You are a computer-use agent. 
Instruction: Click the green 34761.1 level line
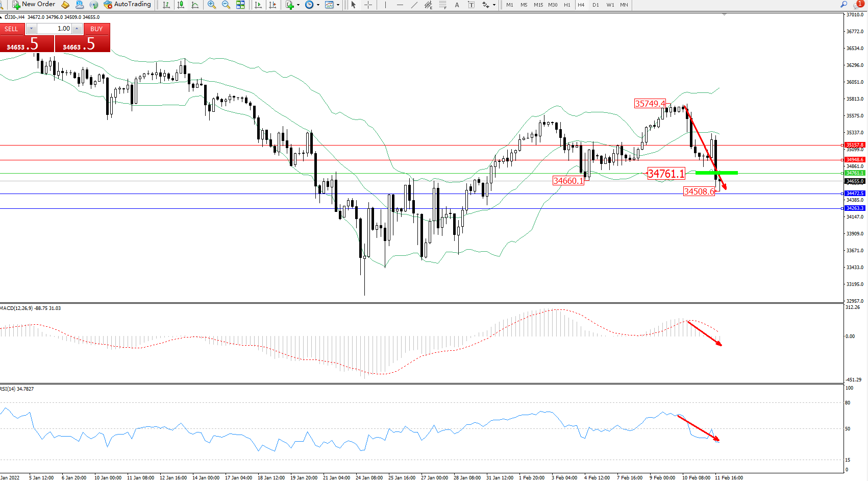tap(716, 173)
